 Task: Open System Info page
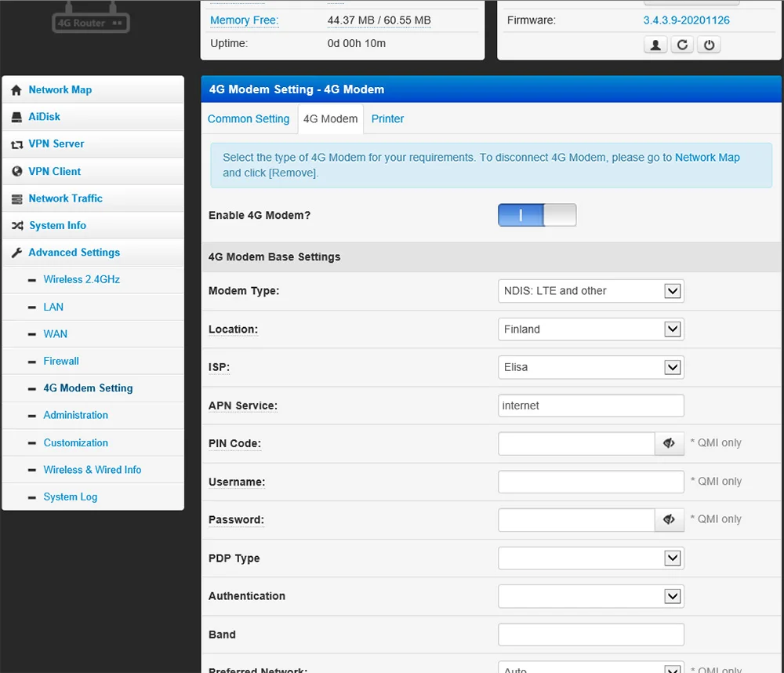pyautogui.click(x=57, y=226)
